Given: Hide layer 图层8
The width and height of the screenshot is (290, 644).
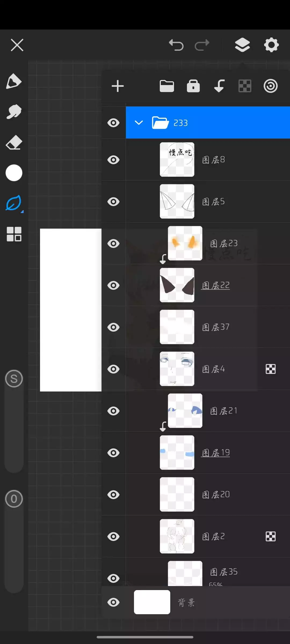Looking at the screenshot, I should [x=113, y=160].
